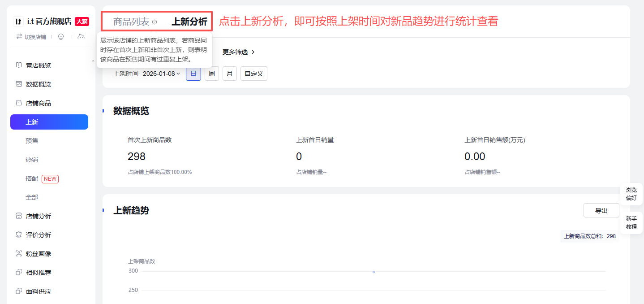Image resolution: width=644 pixels, height=304 pixels.
Task: Click the sidebar scroll-up arrow
Action: coord(93,60)
